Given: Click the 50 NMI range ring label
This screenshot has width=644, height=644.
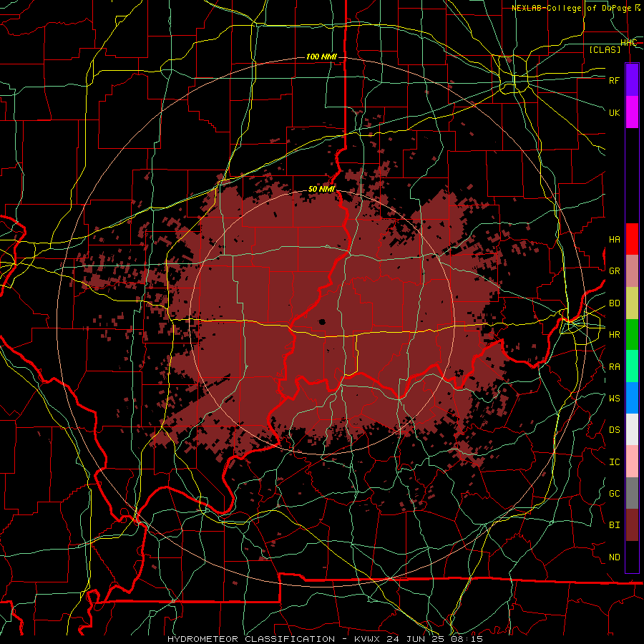Looking at the screenshot, I should (321, 190).
